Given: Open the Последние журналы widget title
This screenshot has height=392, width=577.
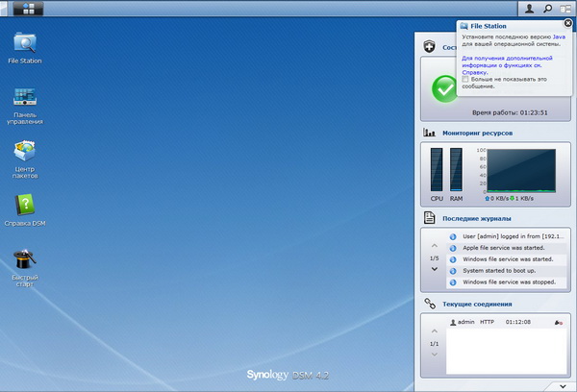Looking at the screenshot, I should [x=475, y=219].
